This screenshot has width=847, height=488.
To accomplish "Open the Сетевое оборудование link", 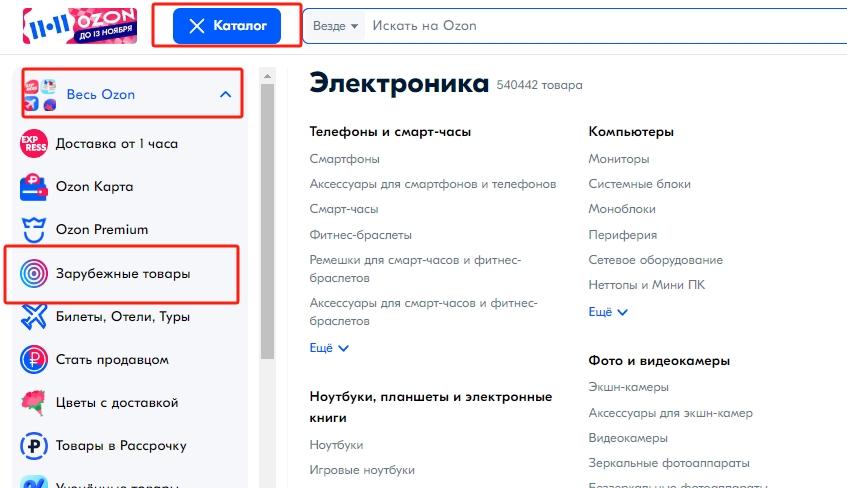I will coord(656,260).
